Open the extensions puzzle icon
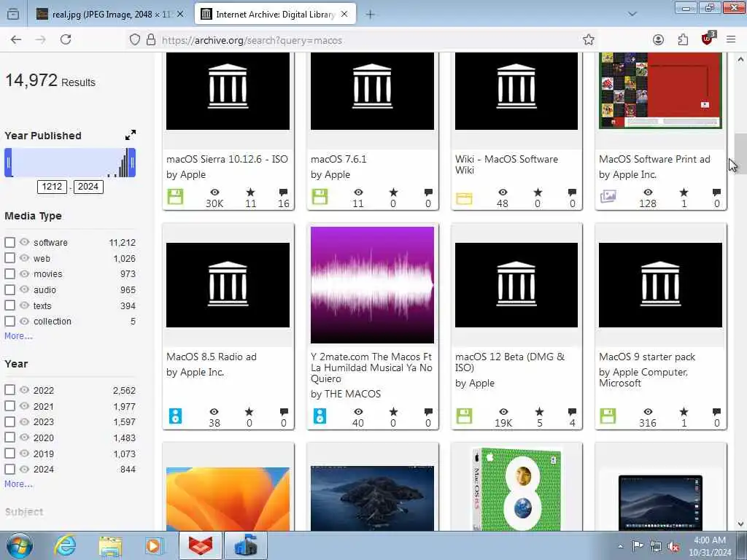The image size is (747, 560). point(683,40)
